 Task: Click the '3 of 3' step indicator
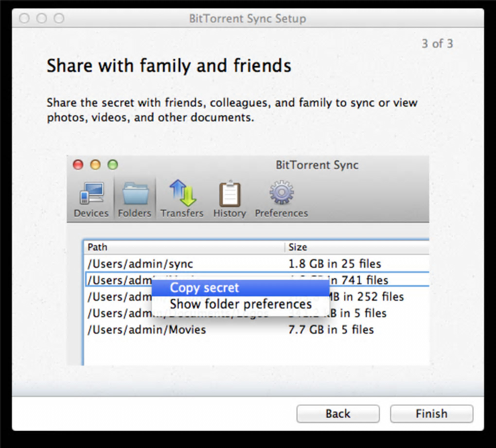coord(437,43)
